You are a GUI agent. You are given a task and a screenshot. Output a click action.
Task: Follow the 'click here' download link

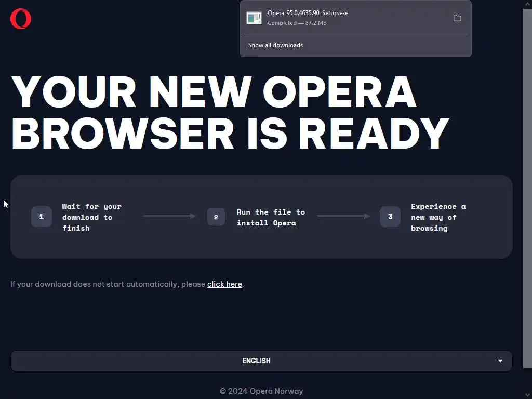click(224, 284)
